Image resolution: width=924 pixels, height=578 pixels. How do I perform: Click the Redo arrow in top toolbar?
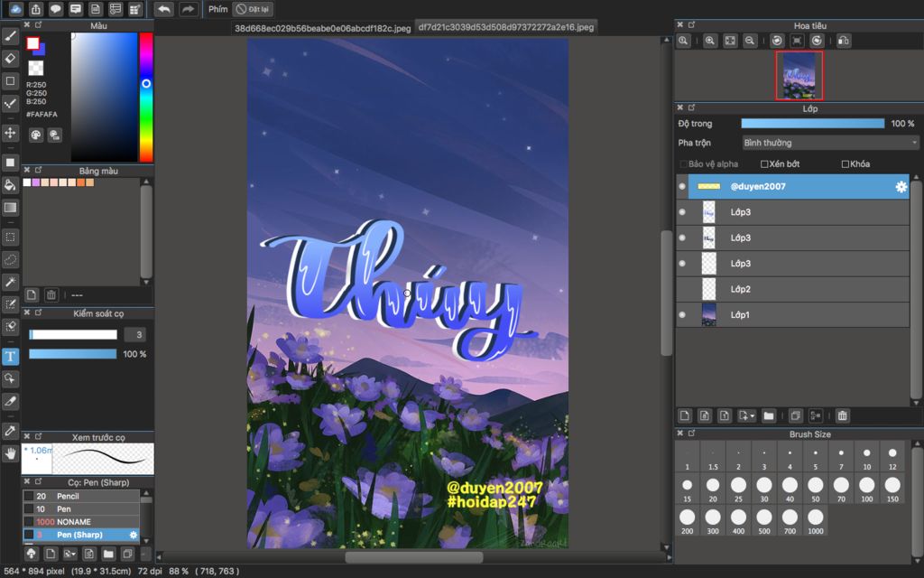(188, 9)
